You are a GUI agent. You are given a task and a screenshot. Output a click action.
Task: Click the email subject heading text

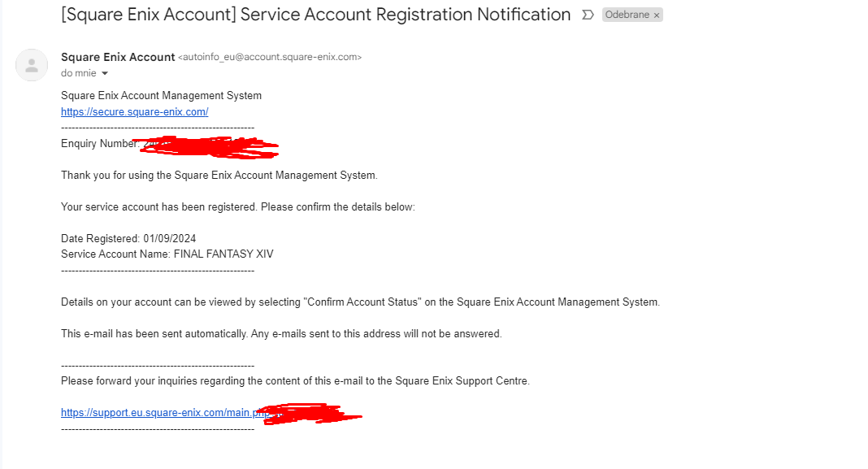(315, 15)
